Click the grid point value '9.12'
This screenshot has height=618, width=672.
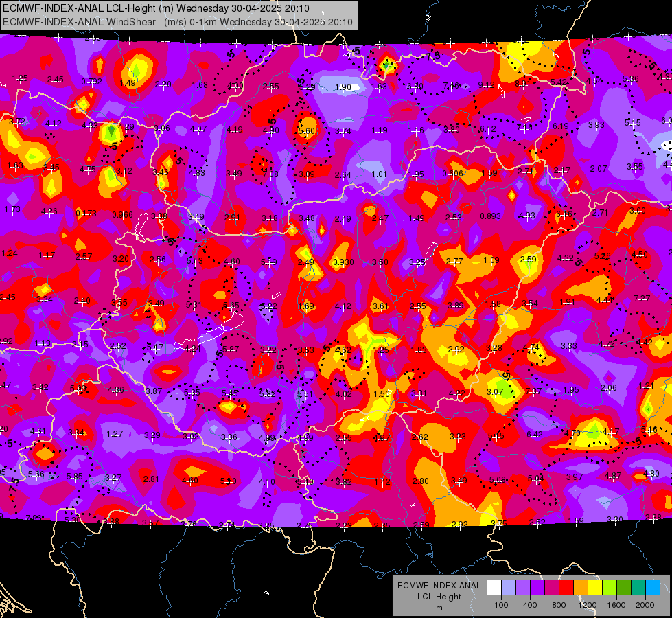point(487,85)
